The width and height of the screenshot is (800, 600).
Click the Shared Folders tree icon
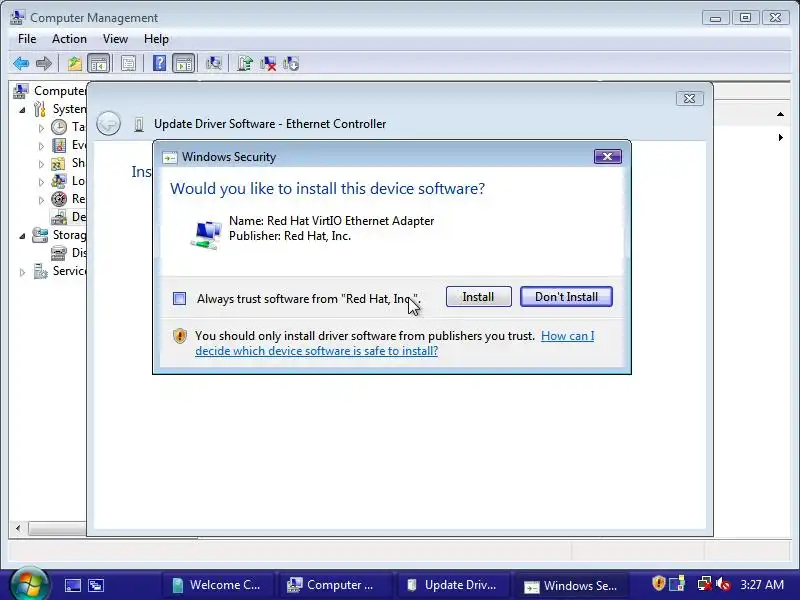point(58,163)
